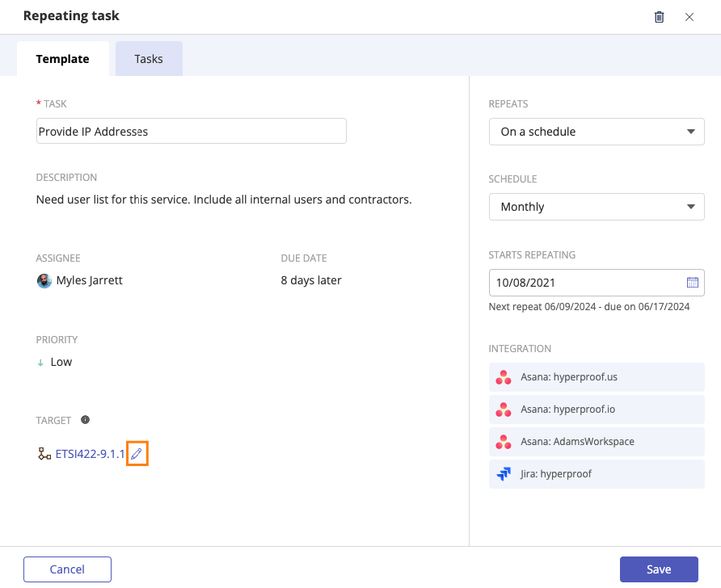Edit the target with the pencil icon

(137, 454)
